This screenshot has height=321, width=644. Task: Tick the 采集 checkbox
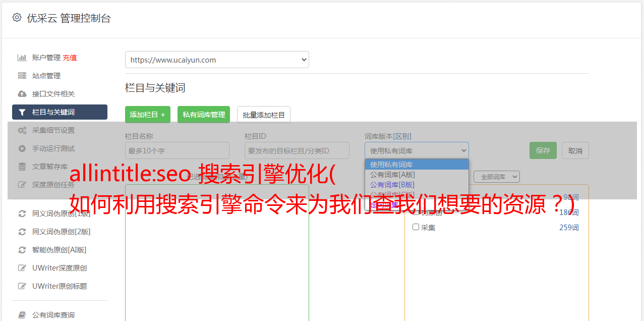click(416, 227)
